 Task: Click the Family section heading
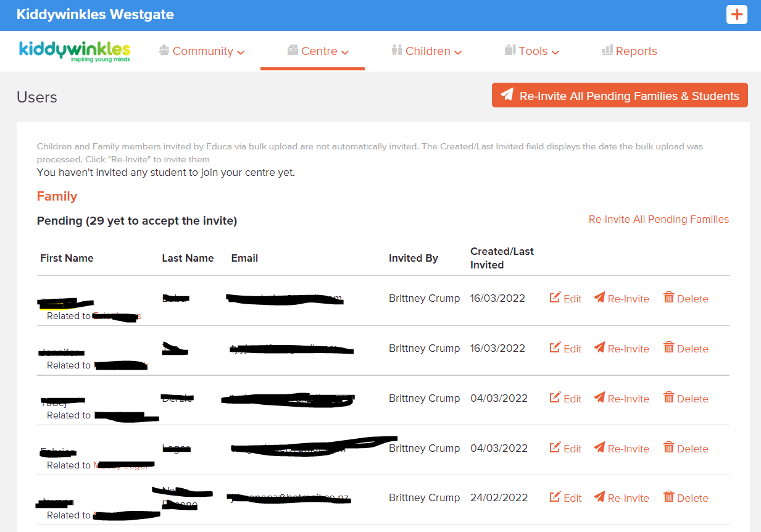57,196
